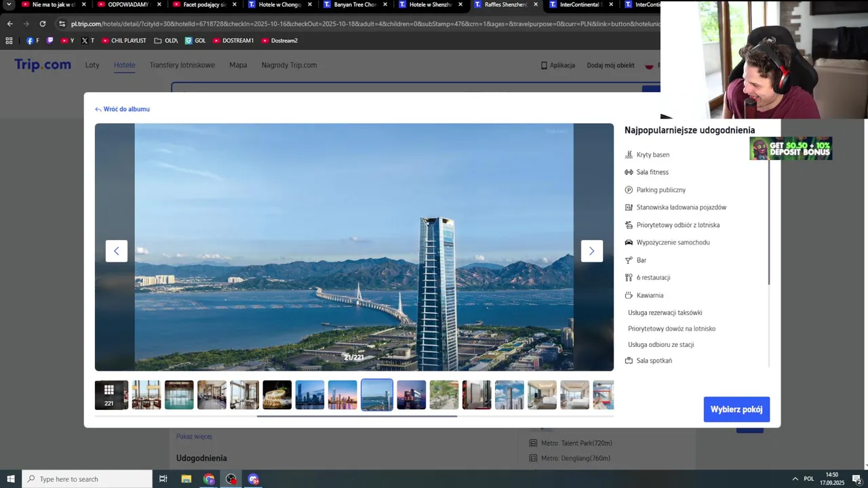Select the indoor pool thumbnail

point(179,395)
